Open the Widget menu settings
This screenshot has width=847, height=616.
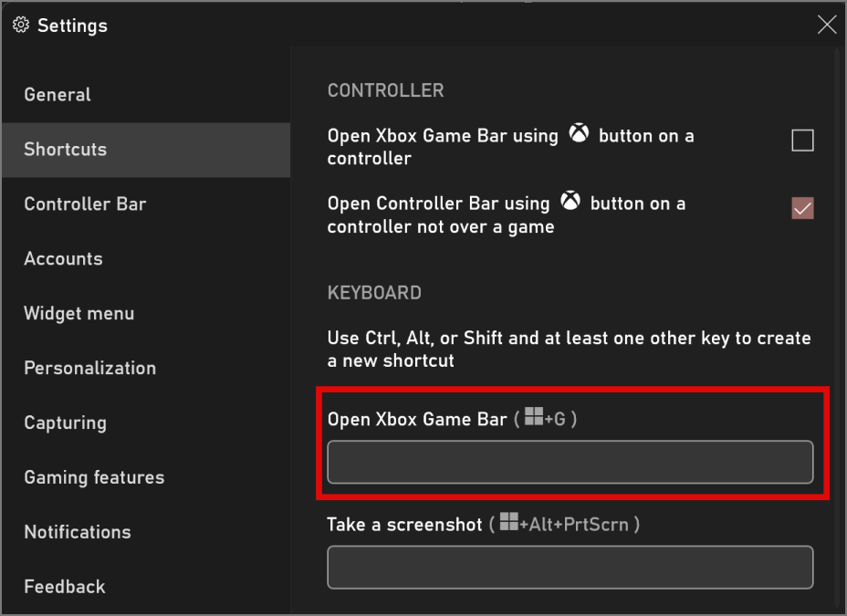[78, 313]
